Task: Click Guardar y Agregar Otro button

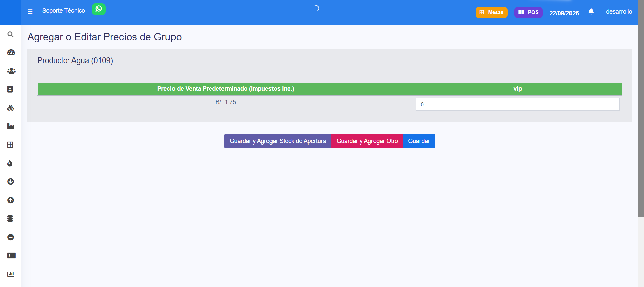Action: [x=367, y=141]
